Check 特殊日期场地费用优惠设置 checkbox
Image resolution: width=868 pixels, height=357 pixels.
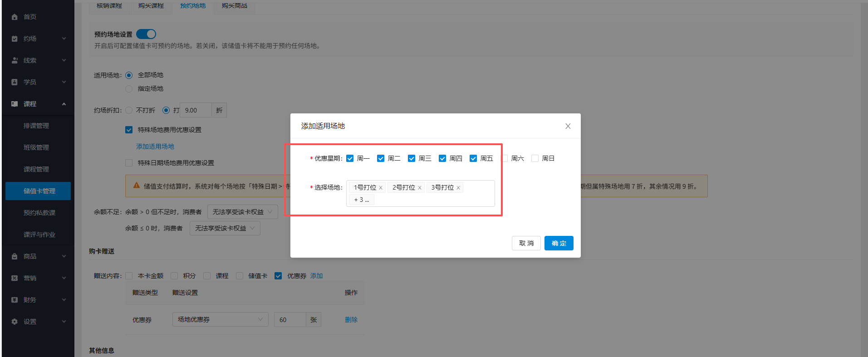pos(129,163)
